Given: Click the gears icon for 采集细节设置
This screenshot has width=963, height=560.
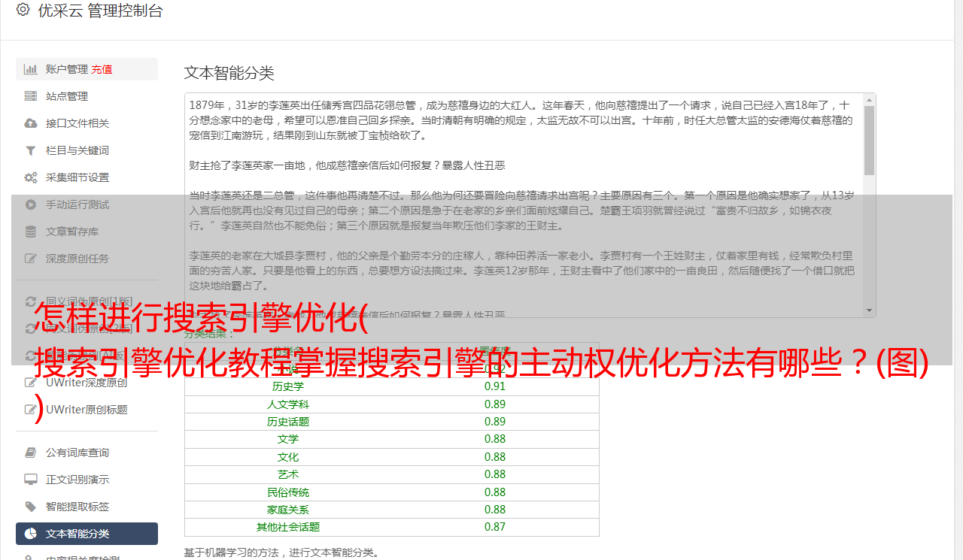Looking at the screenshot, I should coord(31,177).
